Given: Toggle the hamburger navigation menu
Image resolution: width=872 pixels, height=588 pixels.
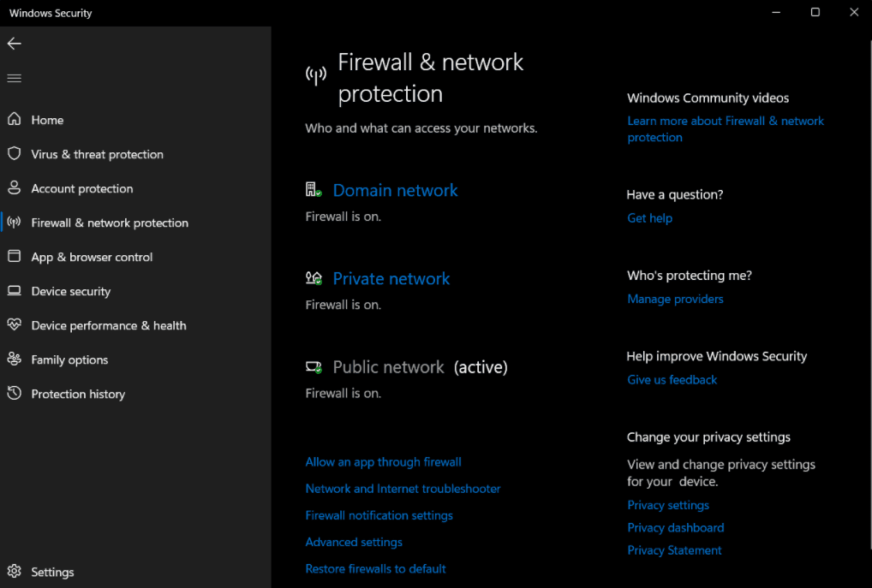Looking at the screenshot, I should pos(15,79).
